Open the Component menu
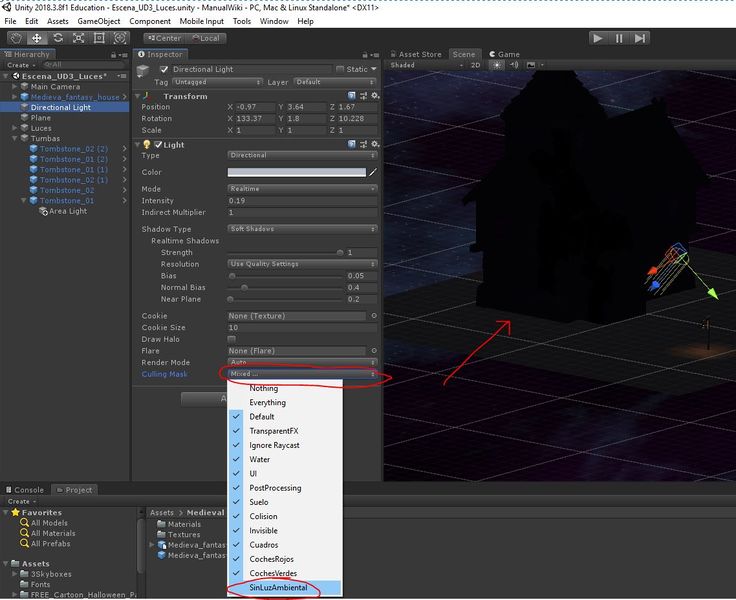 [x=150, y=21]
